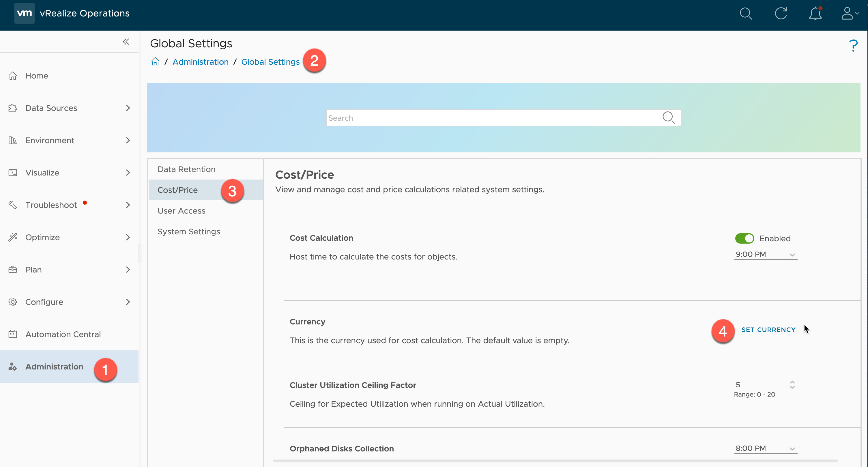Open Automation Central in the sidebar
Image resolution: width=868 pixels, height=467 pixels.
[x=69, y=335]
